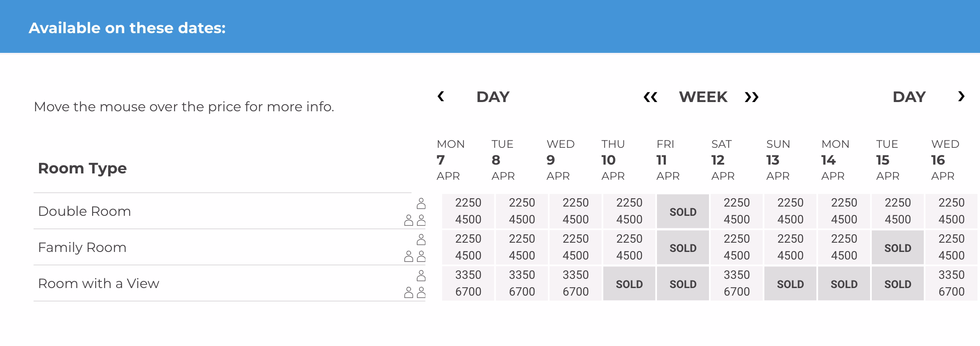The height and width of the screenshot is (346, 980).
Task: Select Room with a View row name
Action: [x=99, y=283]
